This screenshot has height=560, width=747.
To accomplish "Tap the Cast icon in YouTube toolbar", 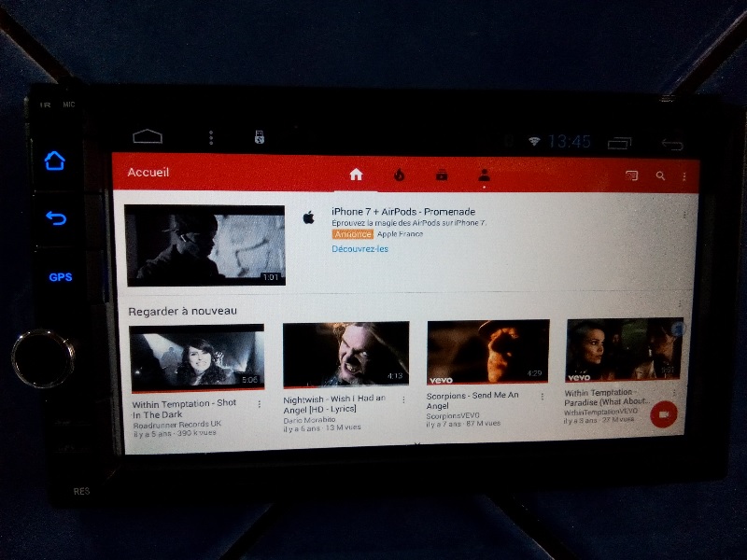I will point(632,175).
